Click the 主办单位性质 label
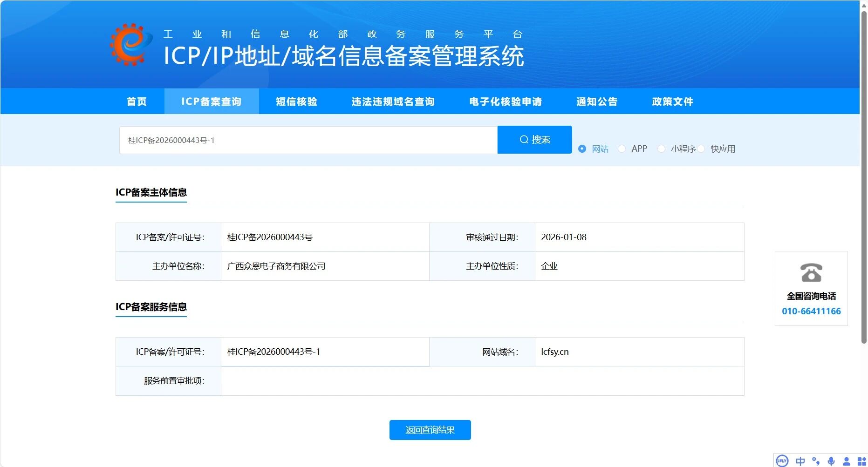This screenshot has width=868, height=467. [492, 266]
